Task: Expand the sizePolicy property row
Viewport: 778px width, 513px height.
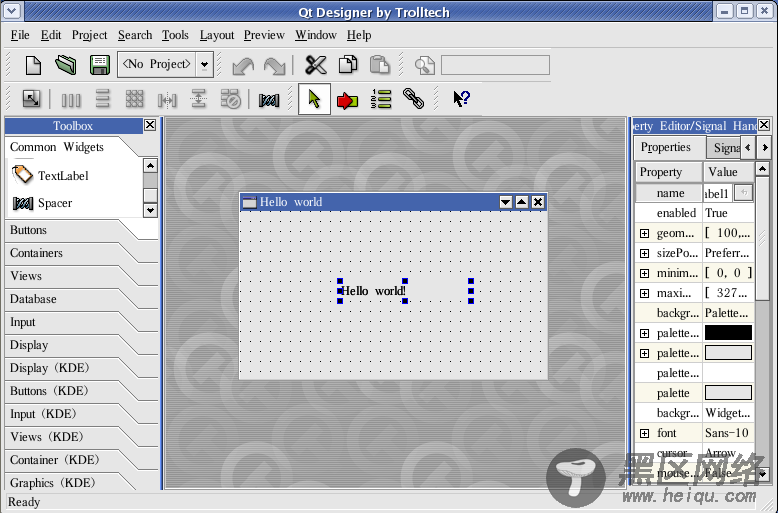Action: [644, 254]
